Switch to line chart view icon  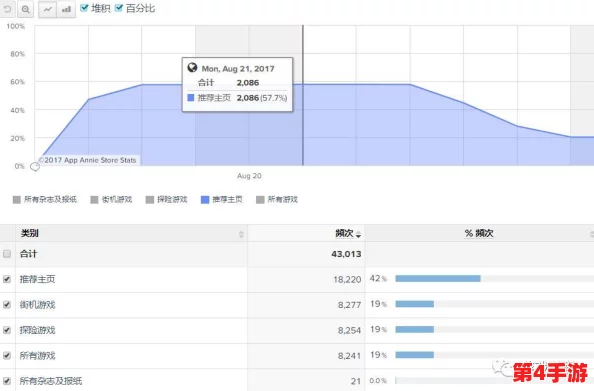(x=48, y=9)
